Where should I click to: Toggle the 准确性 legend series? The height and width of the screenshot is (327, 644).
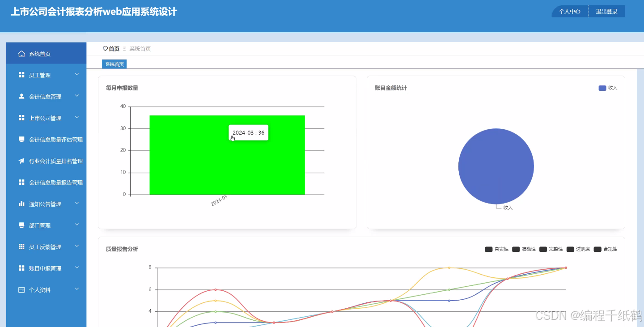pos(524,249)
